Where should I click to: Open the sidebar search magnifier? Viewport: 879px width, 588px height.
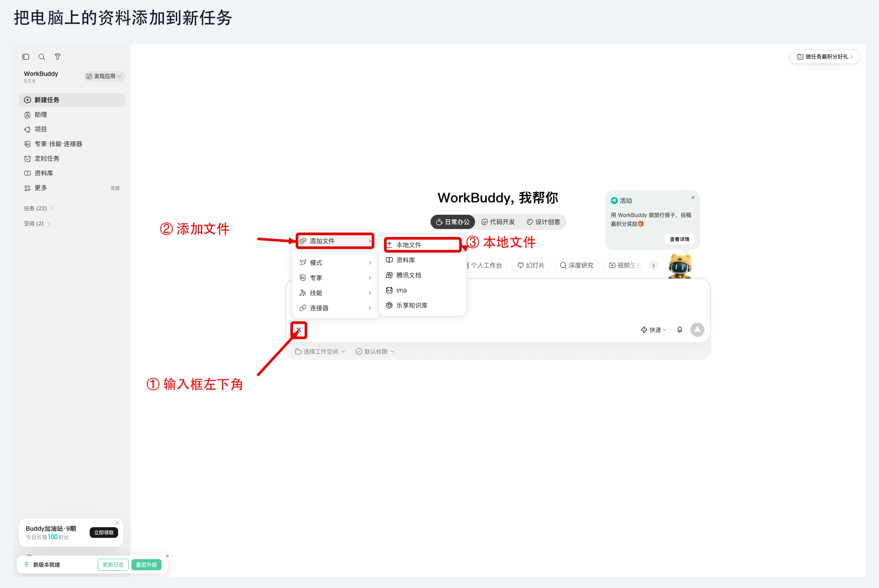click(x=42, y=57)
